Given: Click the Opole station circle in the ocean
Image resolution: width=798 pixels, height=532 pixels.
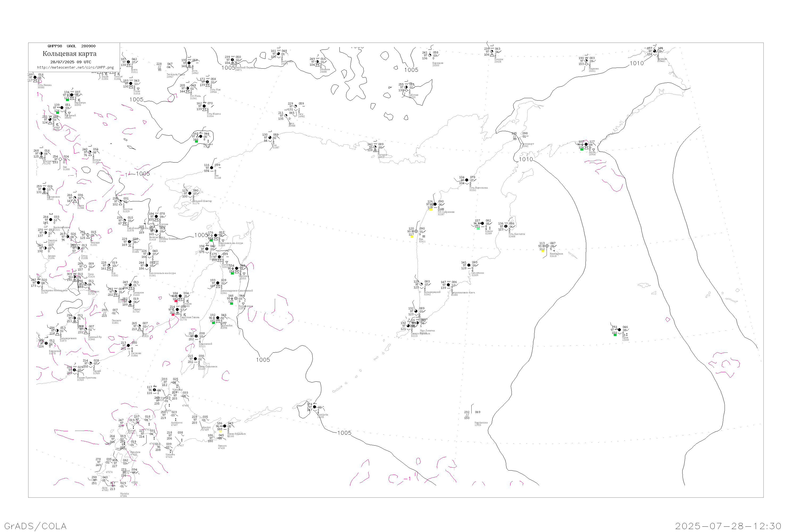Looking at the screenshot, I should point(620,330).
